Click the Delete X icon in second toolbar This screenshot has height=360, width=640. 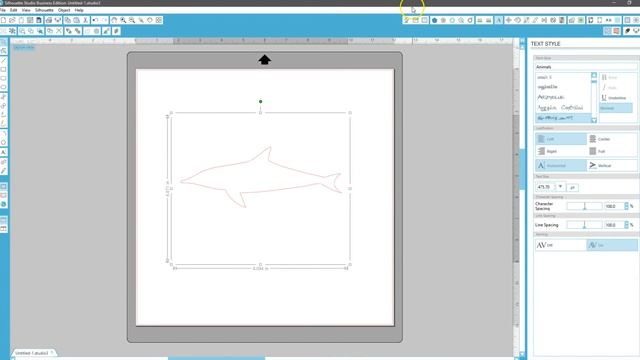coord(59,31)
